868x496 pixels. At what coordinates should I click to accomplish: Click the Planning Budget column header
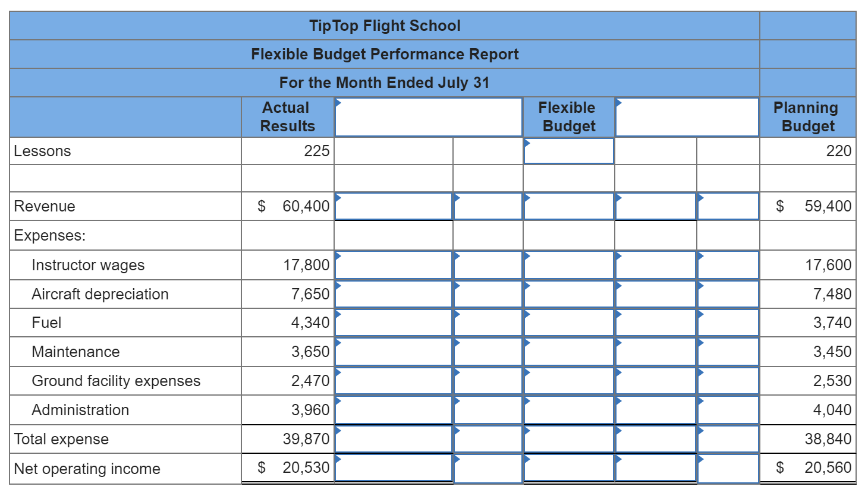coord(806,116)
